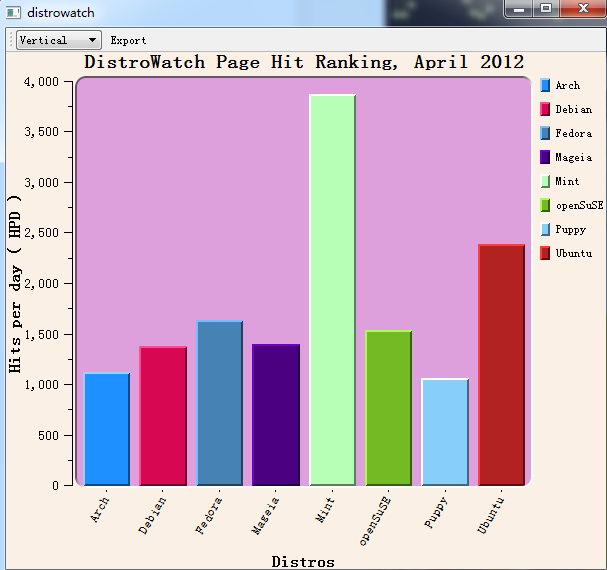Click the Mint legend color marker
Screen dimensions: 607x570
[x=545, y=182]
